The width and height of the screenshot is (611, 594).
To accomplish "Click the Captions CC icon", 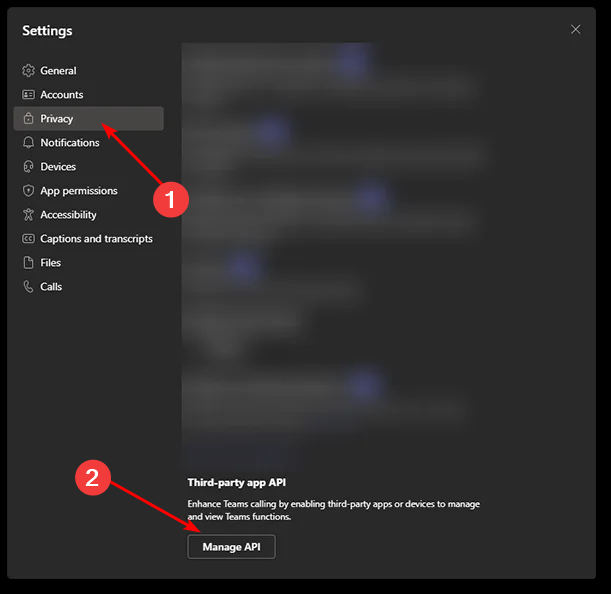I will pos(28,239).
